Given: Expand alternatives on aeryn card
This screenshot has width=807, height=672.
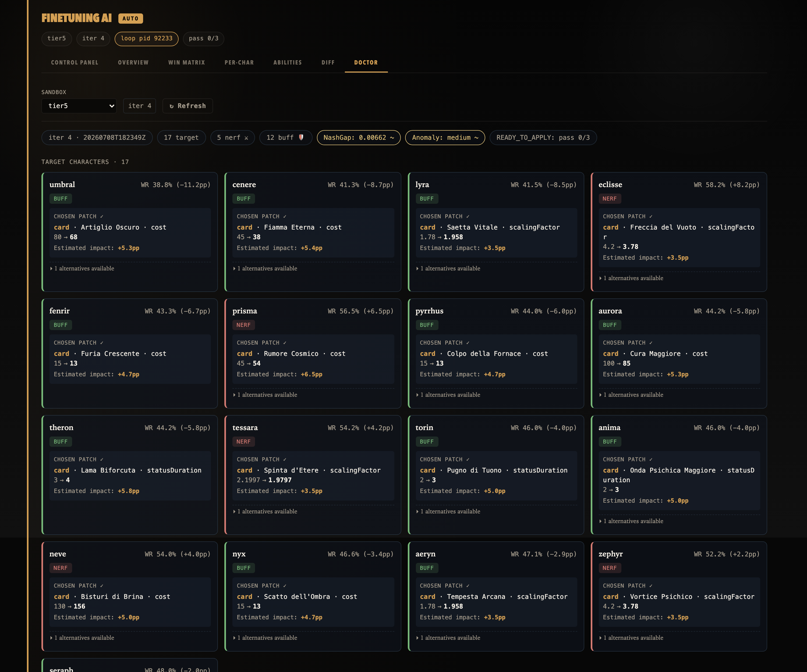Looking at the screenshot, I should 448,638.
